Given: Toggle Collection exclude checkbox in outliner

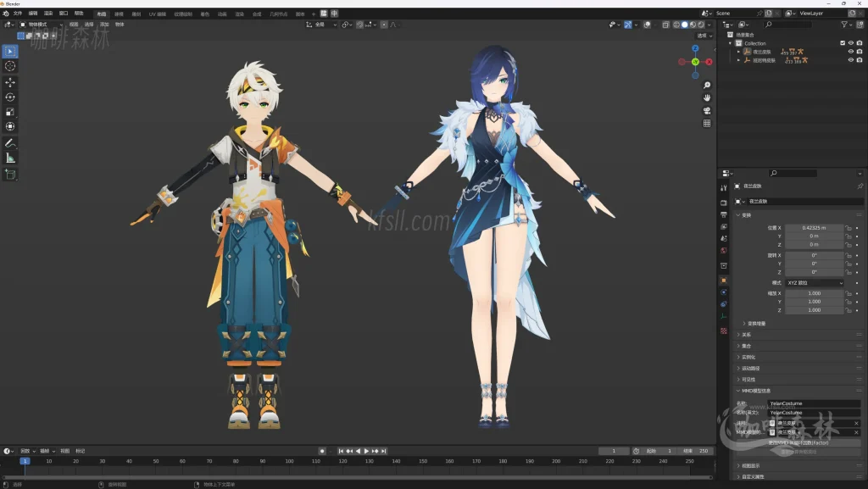Looking at the screenshot, I should [843, 43].
